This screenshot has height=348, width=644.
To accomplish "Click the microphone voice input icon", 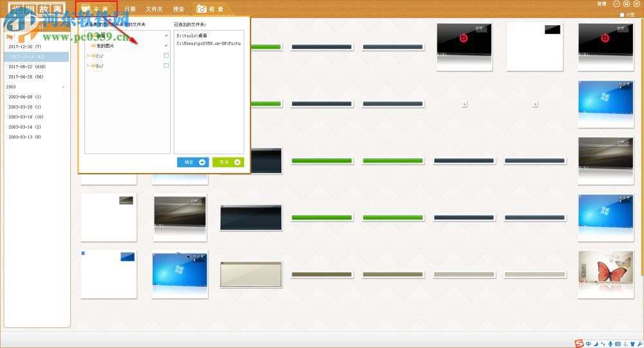I will click(611, 344).
